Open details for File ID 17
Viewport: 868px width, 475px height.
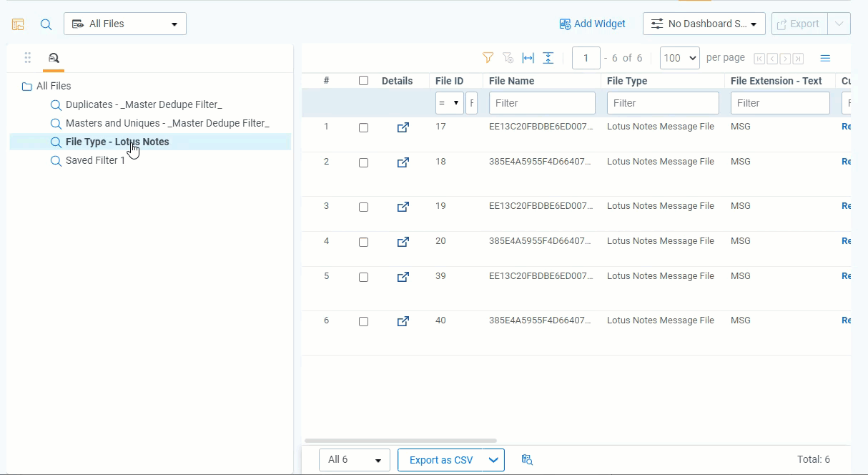(x=403, y=127)
